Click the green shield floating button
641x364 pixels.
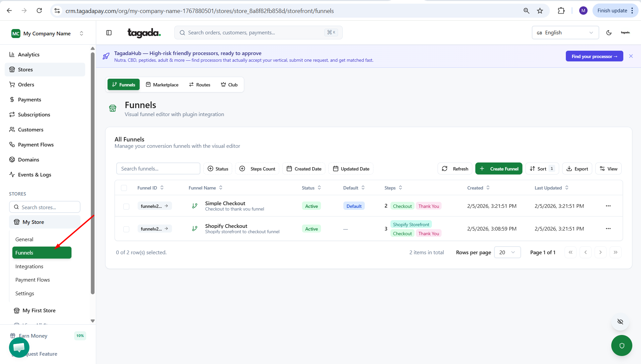[x=621, y=345]
